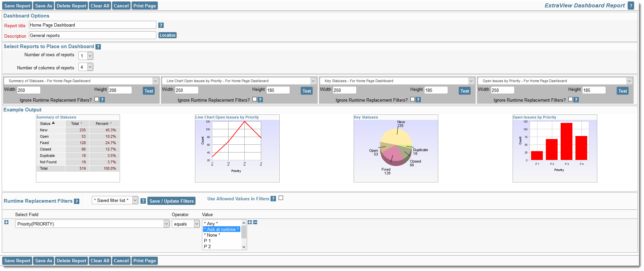Click the plus icon left of Priority field row
The width and height of the screenshot is (644, 271).
[6, 222]
